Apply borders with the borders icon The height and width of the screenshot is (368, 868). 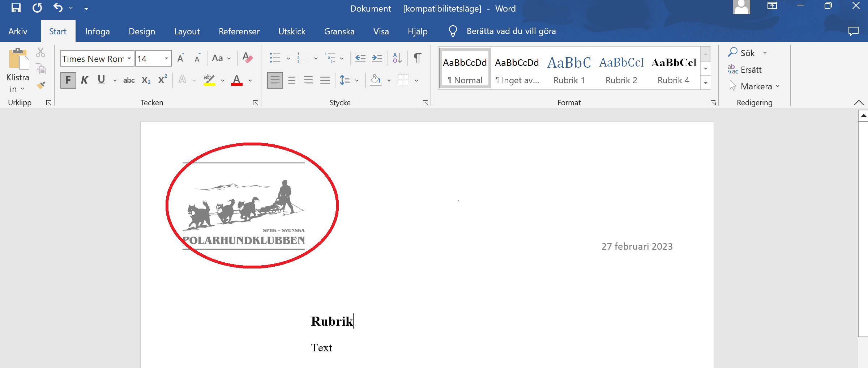coord(403,80)
